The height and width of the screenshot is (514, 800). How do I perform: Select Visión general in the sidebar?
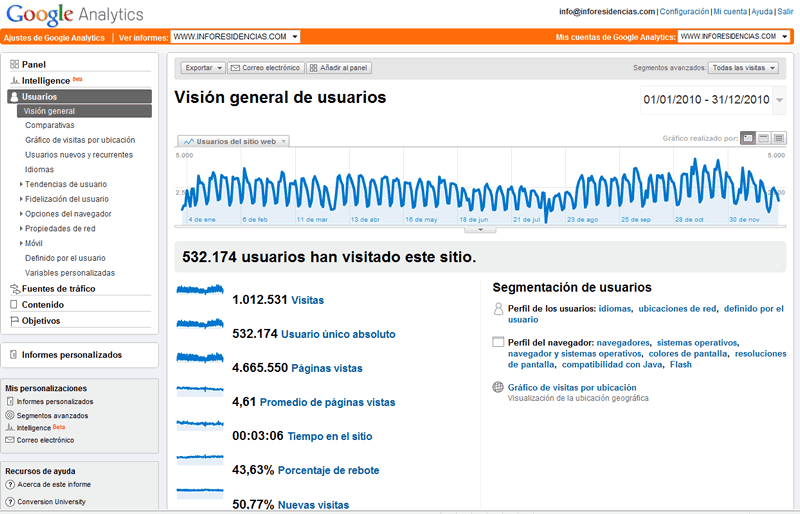coord(84,111)
